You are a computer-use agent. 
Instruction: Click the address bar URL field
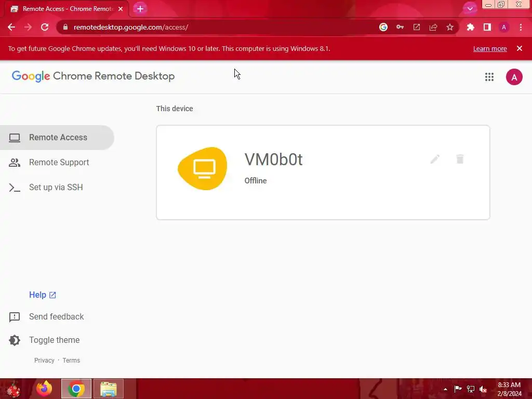coord(217,27)
